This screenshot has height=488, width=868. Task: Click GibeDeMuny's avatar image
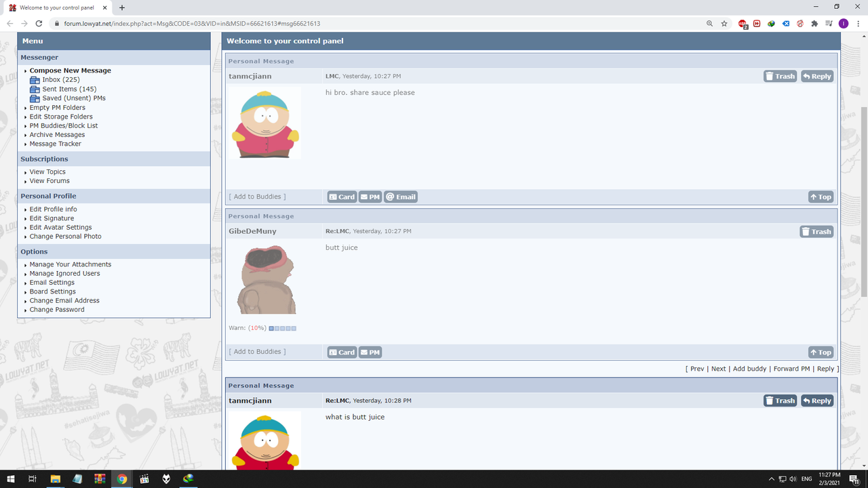[265, 279]
